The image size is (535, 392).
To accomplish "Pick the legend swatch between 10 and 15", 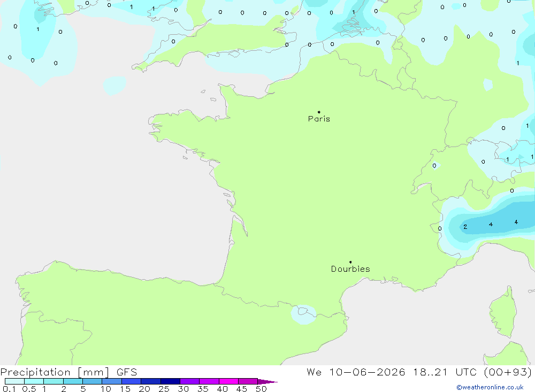I will (x=112, y=381).
